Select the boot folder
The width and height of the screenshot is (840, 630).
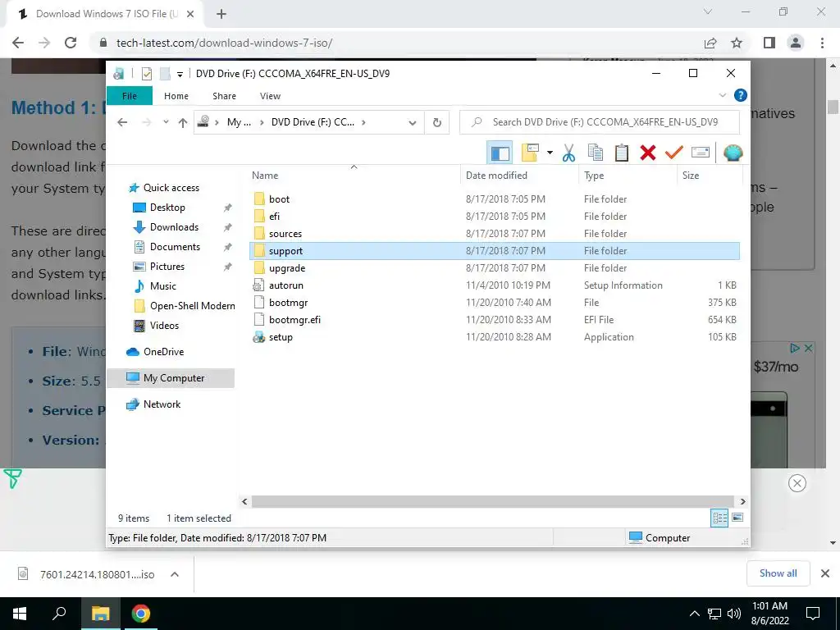point(279,199)
